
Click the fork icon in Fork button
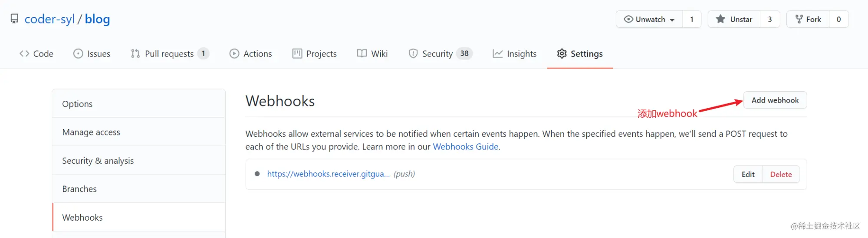click(799, 19)
